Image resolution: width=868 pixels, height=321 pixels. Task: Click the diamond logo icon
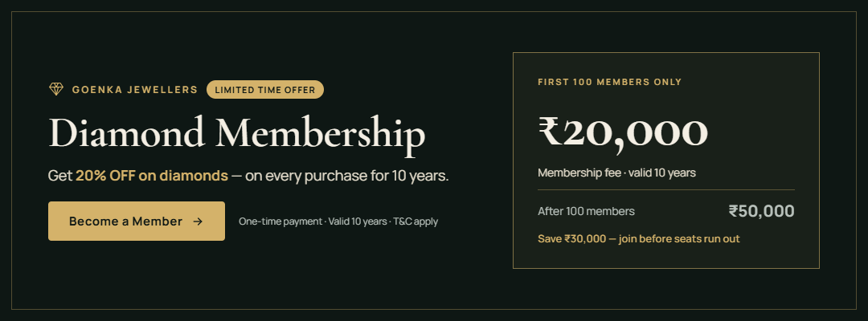(56, 89)
